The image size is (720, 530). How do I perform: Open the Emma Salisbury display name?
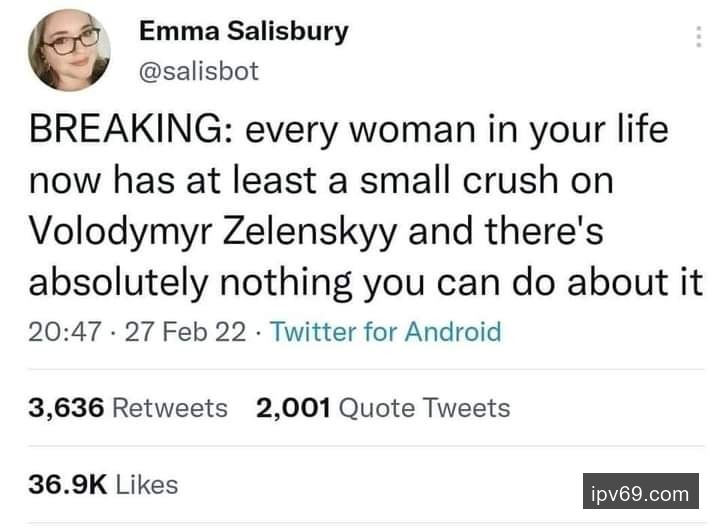pyautogui.click(x=244, y=31)
